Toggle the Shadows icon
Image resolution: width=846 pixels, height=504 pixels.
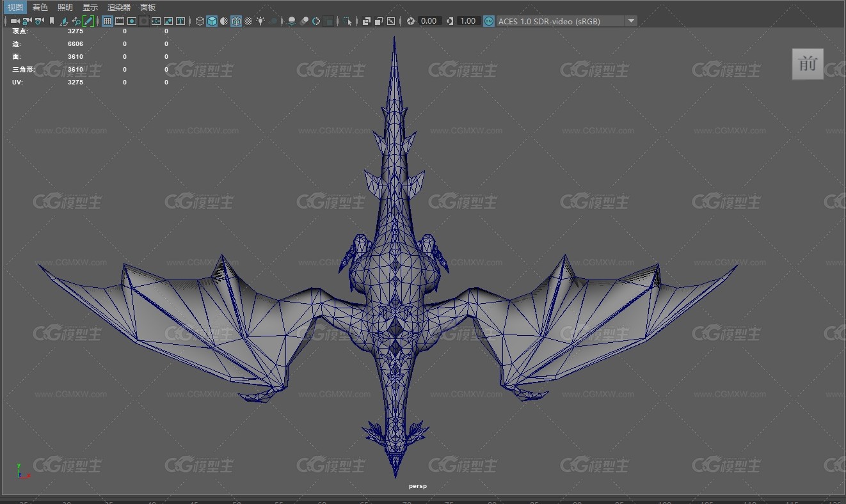tap(273, 21)
